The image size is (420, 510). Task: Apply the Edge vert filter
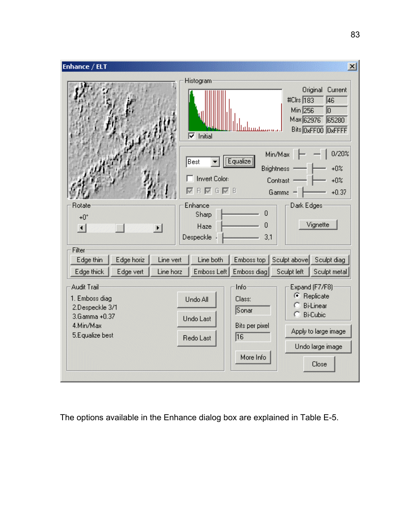click(130, 272)
